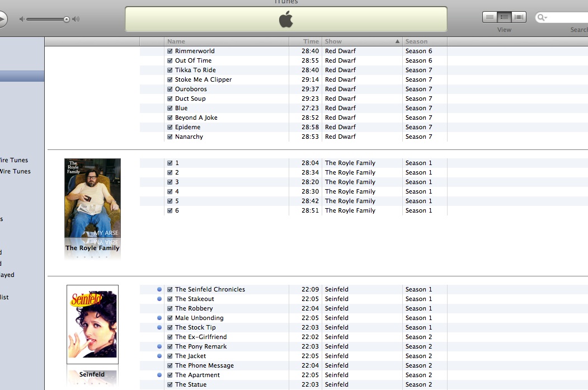The width and height of the screenshot is (588, 390).
Task: Click unplayed dot beside The Jacket
Action: pyautogui.click(x=159, y=356)
